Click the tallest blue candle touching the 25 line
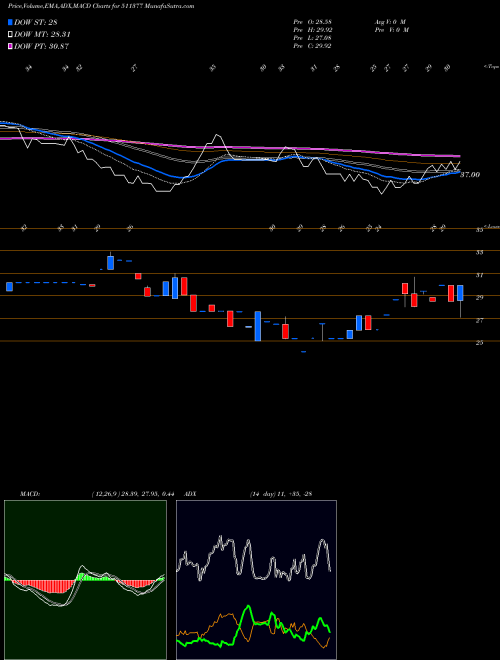The image size is (500, 660). pyautogui.click(x=258, y=326)
